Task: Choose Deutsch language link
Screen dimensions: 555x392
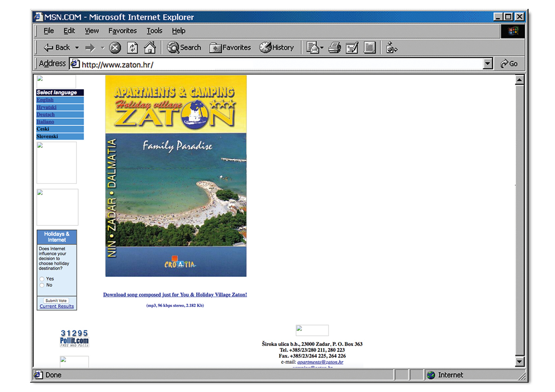Action: tap(46, 115)
